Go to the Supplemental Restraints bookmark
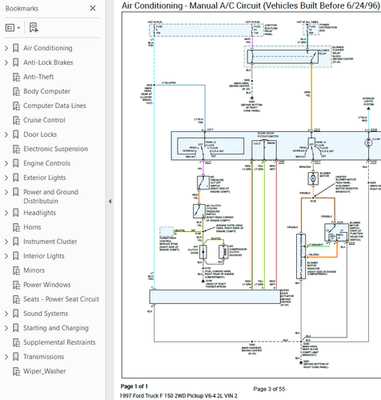Screen dimensions: 381x400 pos(59,342)
